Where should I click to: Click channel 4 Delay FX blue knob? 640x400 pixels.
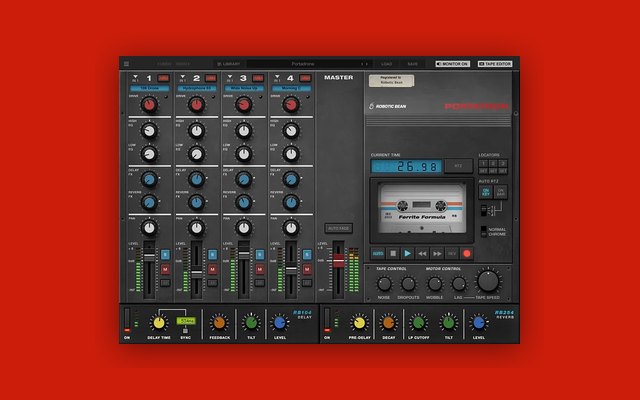tap(291, 180)
